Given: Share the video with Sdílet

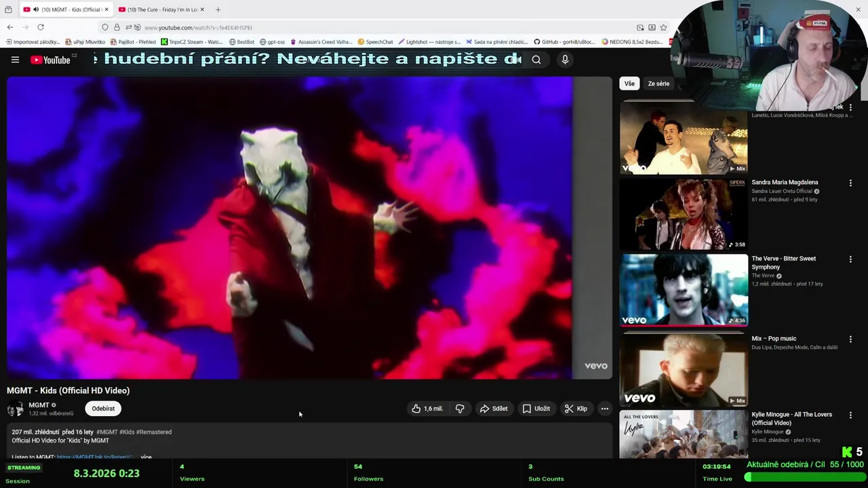Looking at the screenshot, I should [494, 409].
